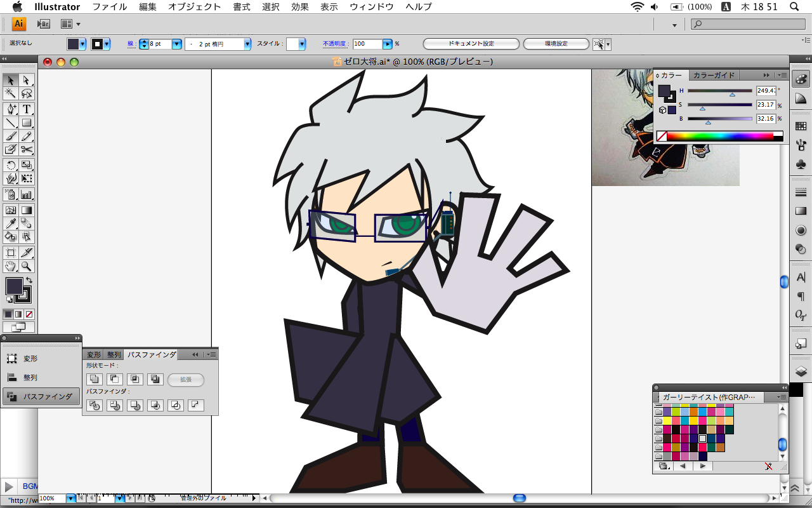Open the Layers panel icon in dock

tap(801, 371)
